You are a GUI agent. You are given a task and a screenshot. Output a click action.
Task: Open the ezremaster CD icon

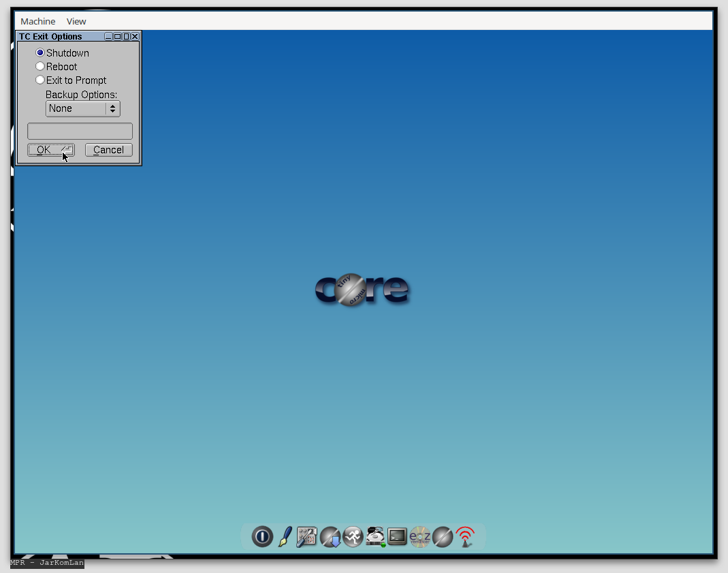pos(420,537)
